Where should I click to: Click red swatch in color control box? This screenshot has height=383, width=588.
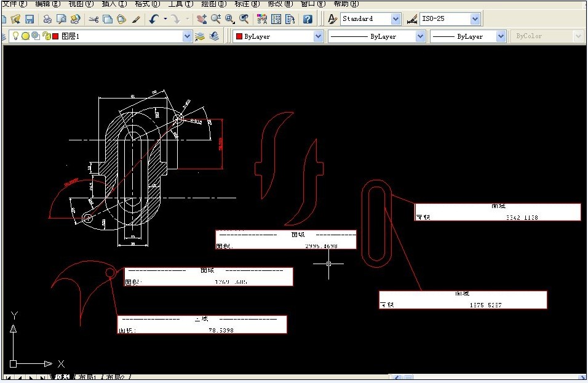[239, 36]
